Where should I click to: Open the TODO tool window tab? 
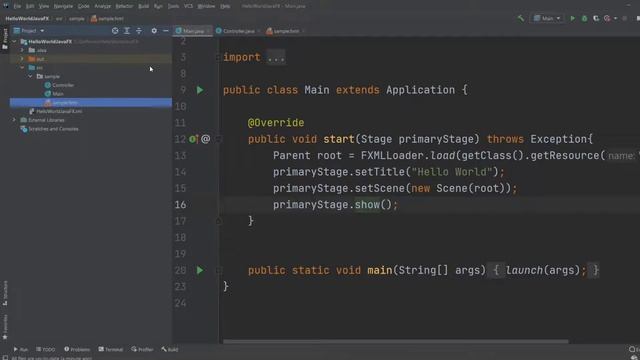[45, 349]
